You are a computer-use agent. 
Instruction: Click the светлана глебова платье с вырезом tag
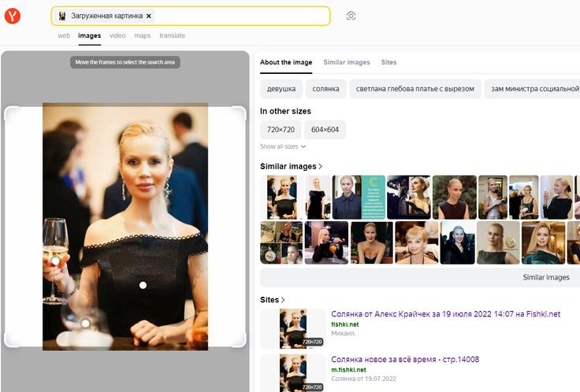click(415, 89)
